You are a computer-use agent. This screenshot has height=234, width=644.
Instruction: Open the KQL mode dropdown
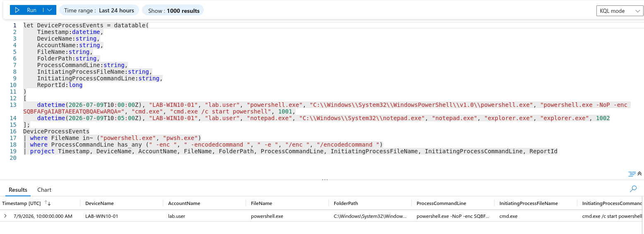point(620,11)
